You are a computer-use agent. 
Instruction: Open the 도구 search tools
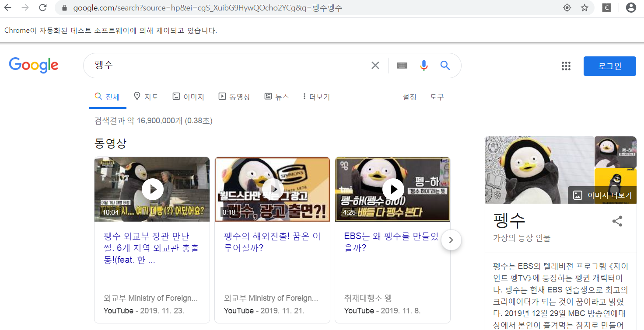(437, 97)
